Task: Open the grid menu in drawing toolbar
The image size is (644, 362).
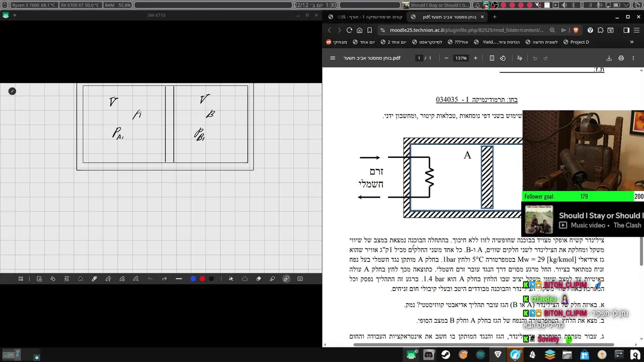Action: [x=21, y=279]
